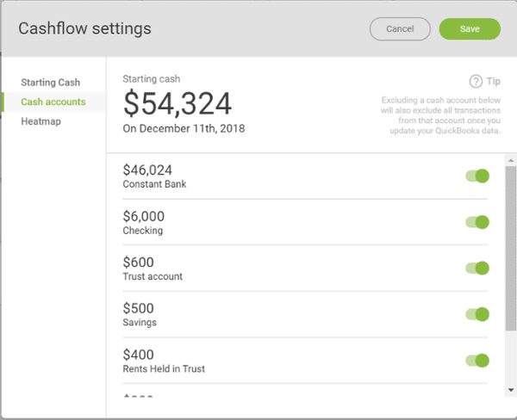
Task: Select the Cash accounts section
Action: (53, 102)
